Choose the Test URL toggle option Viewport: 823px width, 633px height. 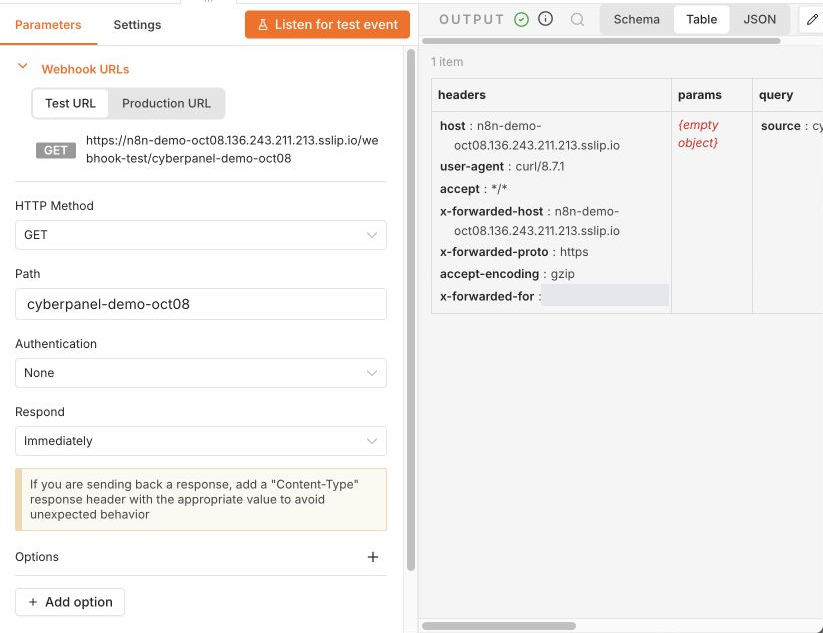pos(70,103)
